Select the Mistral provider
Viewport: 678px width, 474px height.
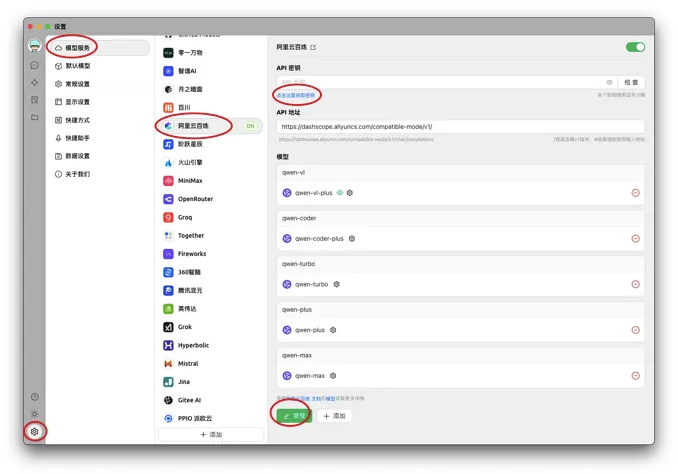point(210,363)
